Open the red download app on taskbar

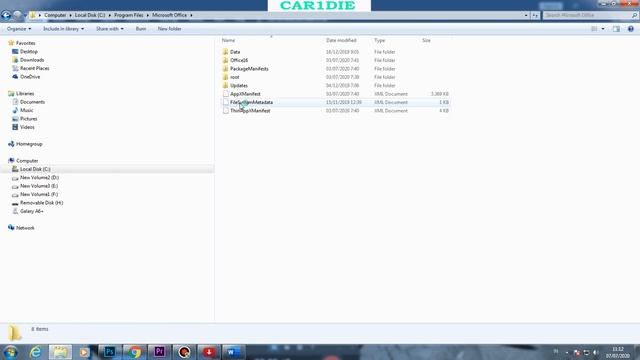[x=209, y=352]
